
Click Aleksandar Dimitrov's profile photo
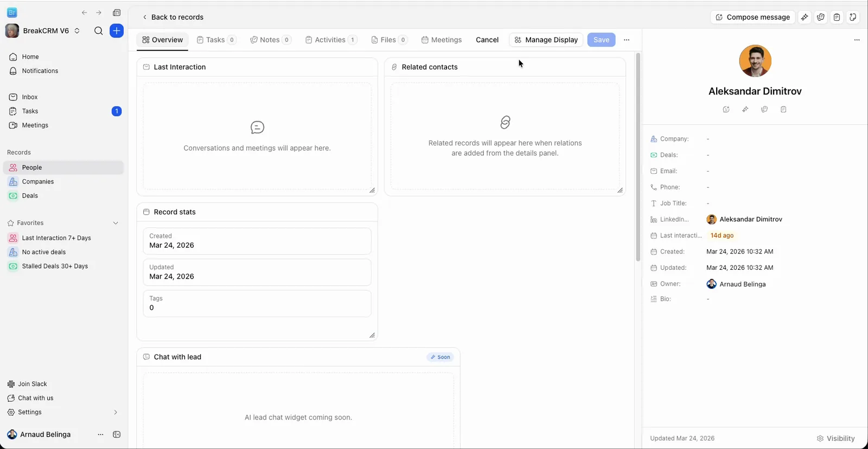755,61
